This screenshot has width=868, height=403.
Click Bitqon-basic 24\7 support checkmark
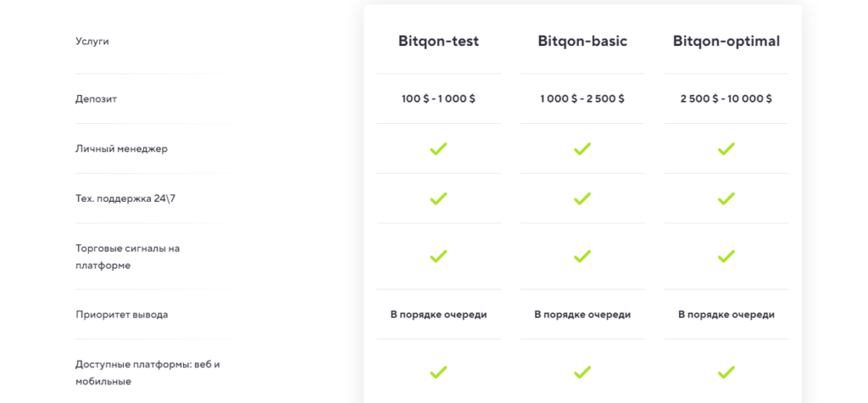pos(582,199)
